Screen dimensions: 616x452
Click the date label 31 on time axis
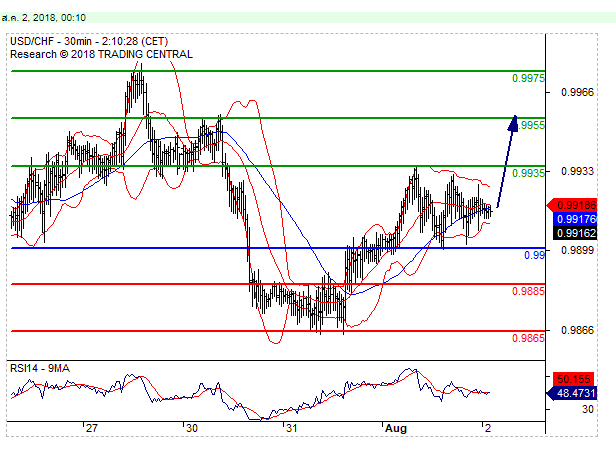291,428
